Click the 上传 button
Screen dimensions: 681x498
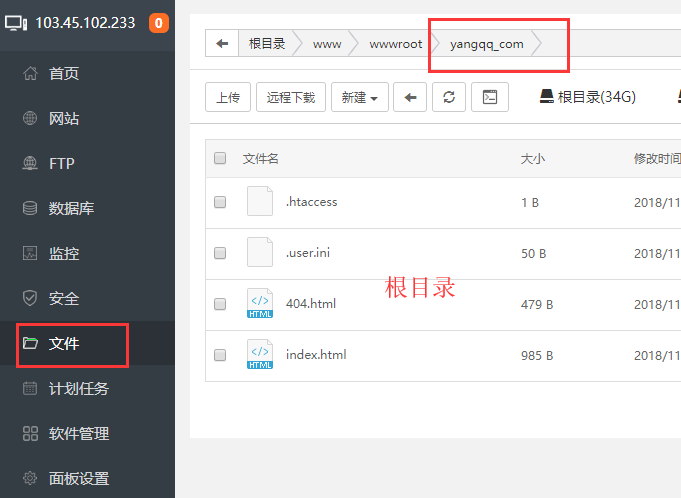point(228,97)
